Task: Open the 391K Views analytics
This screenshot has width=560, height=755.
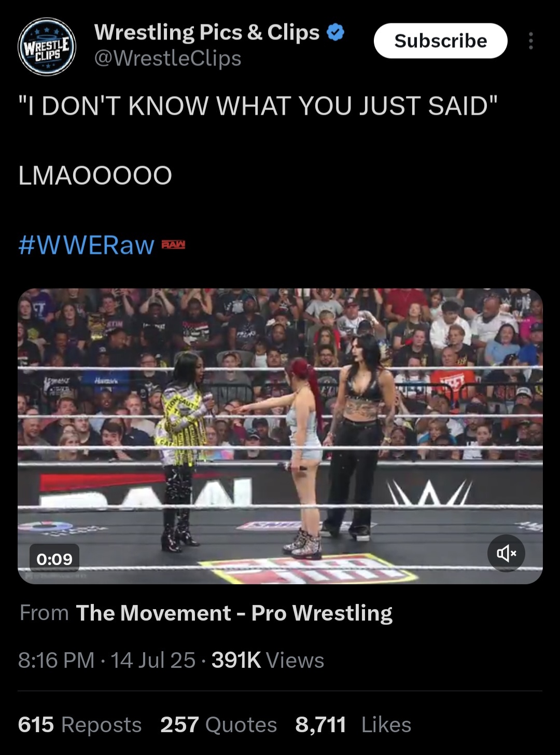Action: (268, 660)
